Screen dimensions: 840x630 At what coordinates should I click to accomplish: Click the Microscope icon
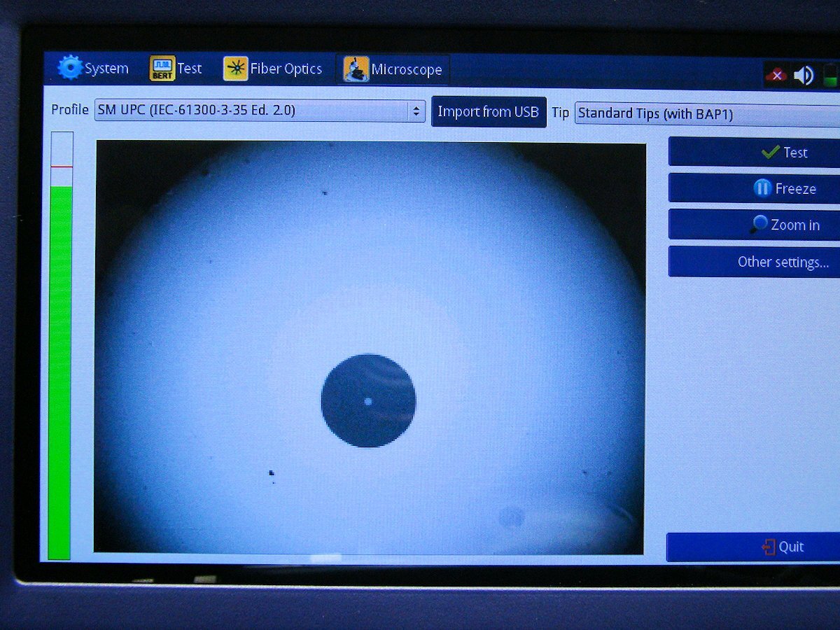point(356,69)
